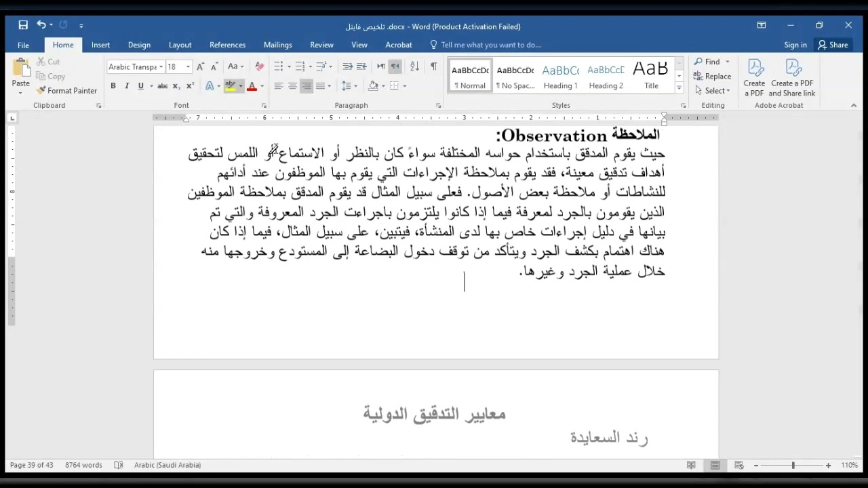Expand the Bullets list dropdown
The width and height of the screenshot is (868, 488).
289,66
